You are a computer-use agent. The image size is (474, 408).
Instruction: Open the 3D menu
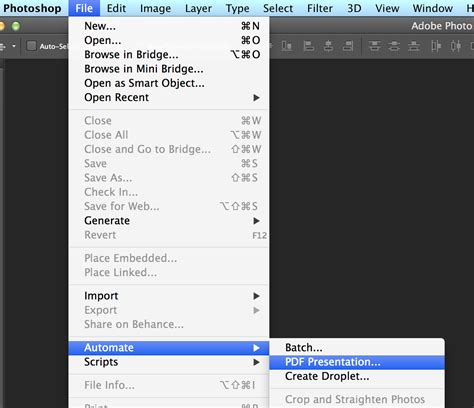(354, 8)
